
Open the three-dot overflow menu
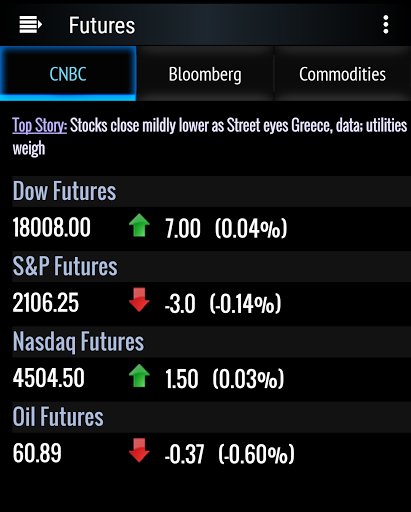pyautogui.click(x=386, y=24)
